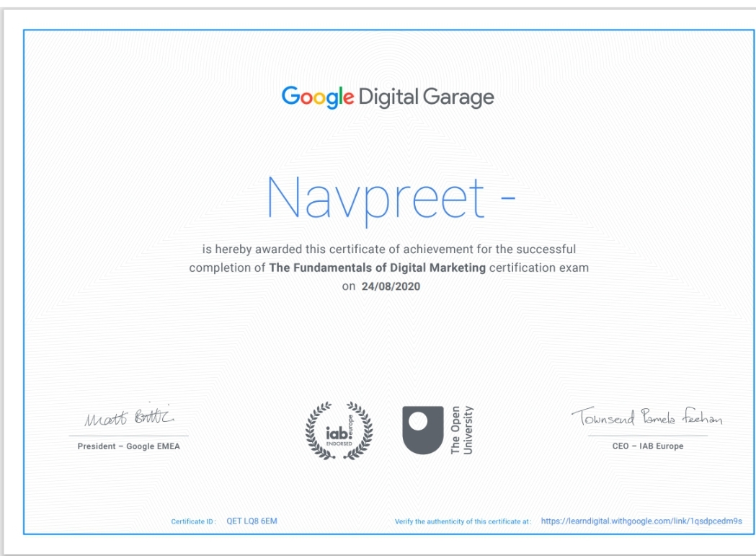The image size is (756, 556).
Task: Select the certificate ID QET LQ8 6EM
Action: click(x=252, y=521)
